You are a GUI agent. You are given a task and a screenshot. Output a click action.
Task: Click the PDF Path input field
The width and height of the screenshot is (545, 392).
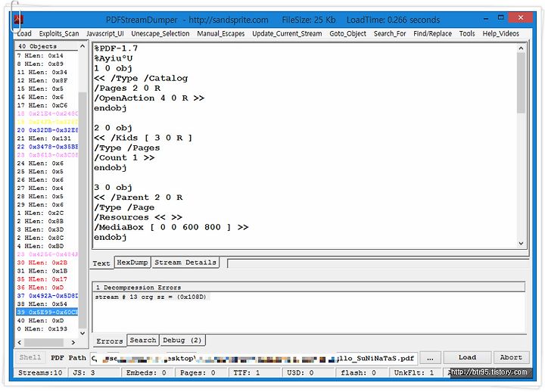pyautogui.click(x=254, y=358)
